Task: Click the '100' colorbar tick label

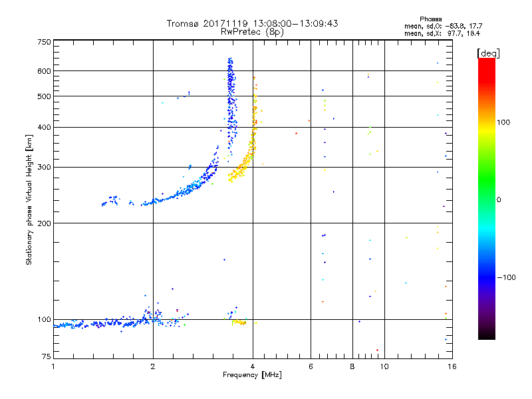Action: 503,122
